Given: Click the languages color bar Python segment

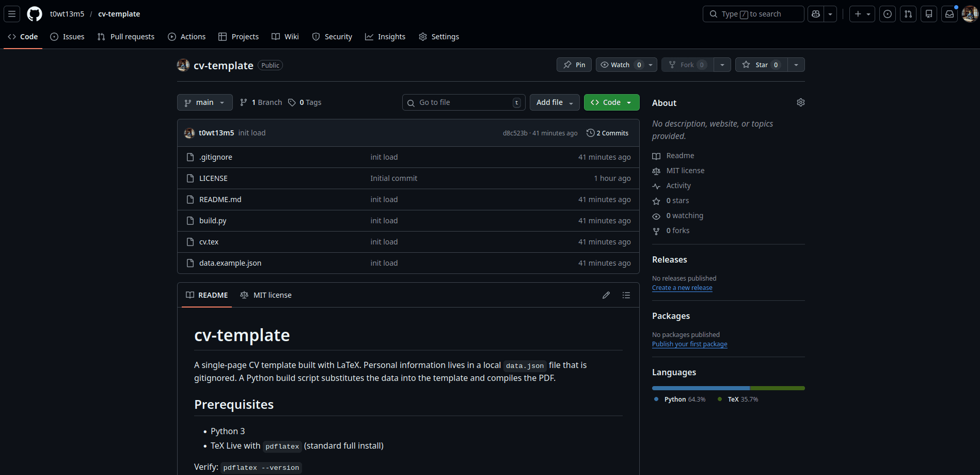Looking at the screenshot, I should [701, 388].
